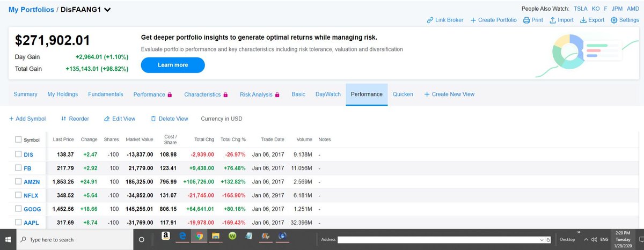Open the NFLX symbol link
The width and height of the screenshot is (644, 250).
[x=31, y=195]
